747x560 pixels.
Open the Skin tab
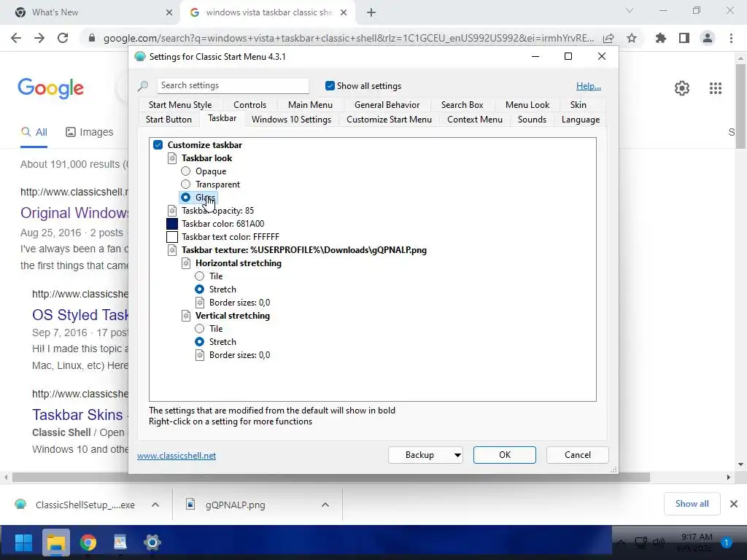578,105
